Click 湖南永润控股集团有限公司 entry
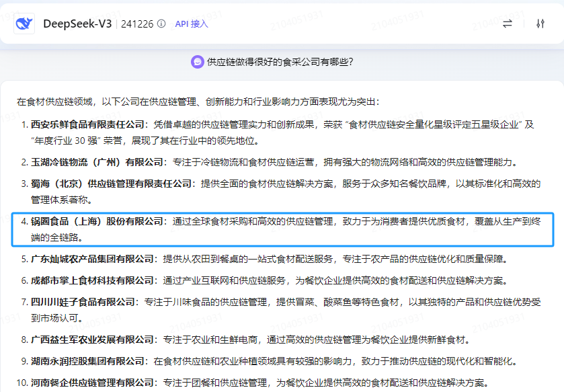The image size is (564, 392). 87,361
